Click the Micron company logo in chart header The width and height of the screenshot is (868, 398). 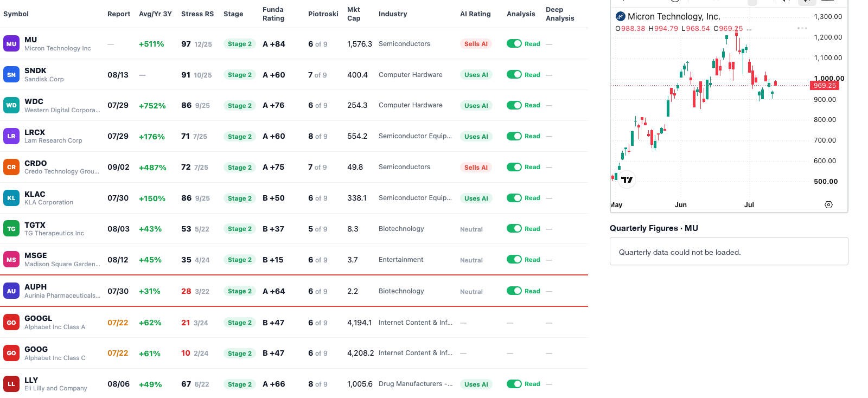click(x=621, y=17)
